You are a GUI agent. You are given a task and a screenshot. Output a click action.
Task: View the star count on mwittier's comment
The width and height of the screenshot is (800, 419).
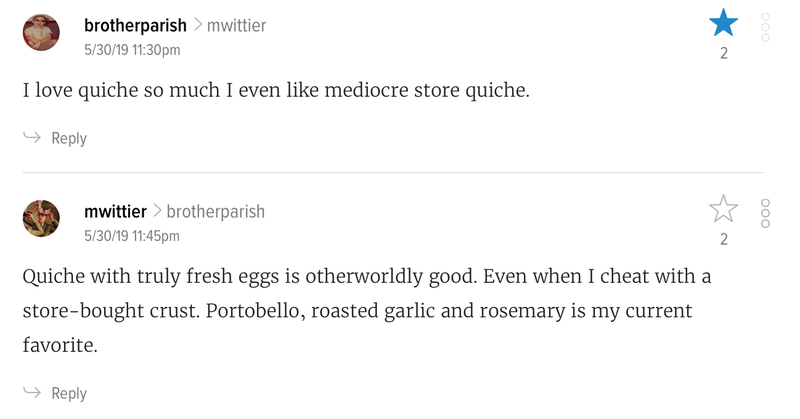[x=723, y=239]
